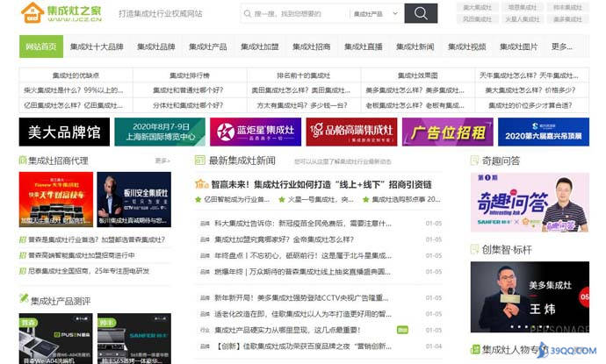Viewport: 606px width, 364px height.
Task: Click the search magnifier button
Action: tap(421, 13)
